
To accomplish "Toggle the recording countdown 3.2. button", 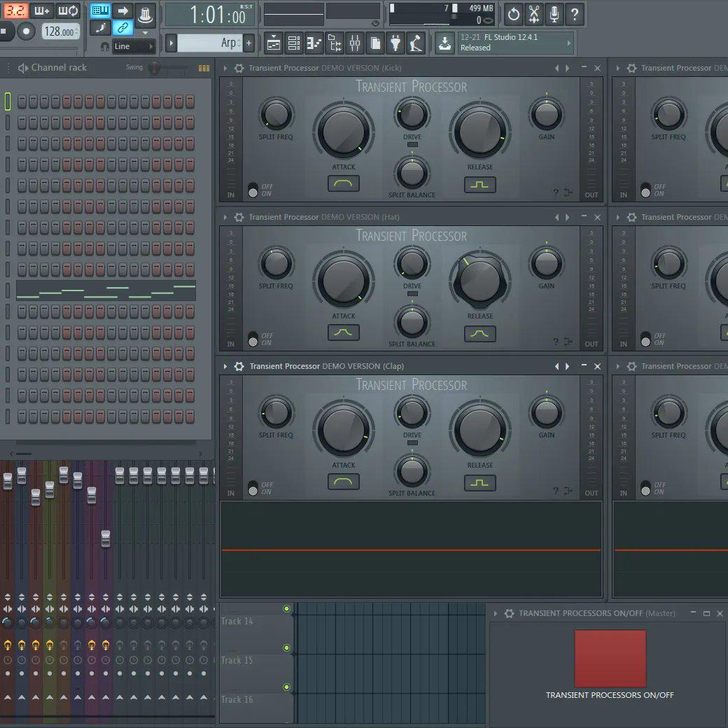I will pyautogui.click(x=16, y=10).
